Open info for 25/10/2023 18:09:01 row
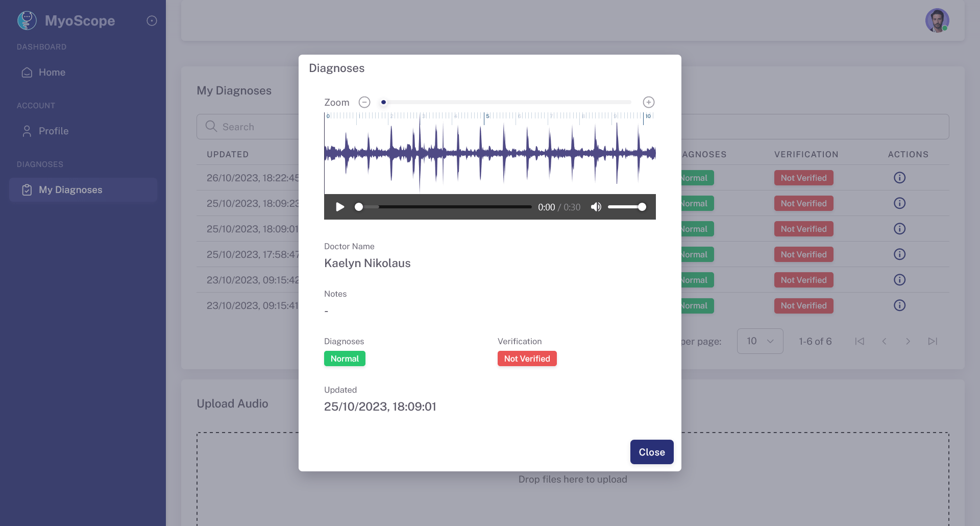 tap(899, 229)
